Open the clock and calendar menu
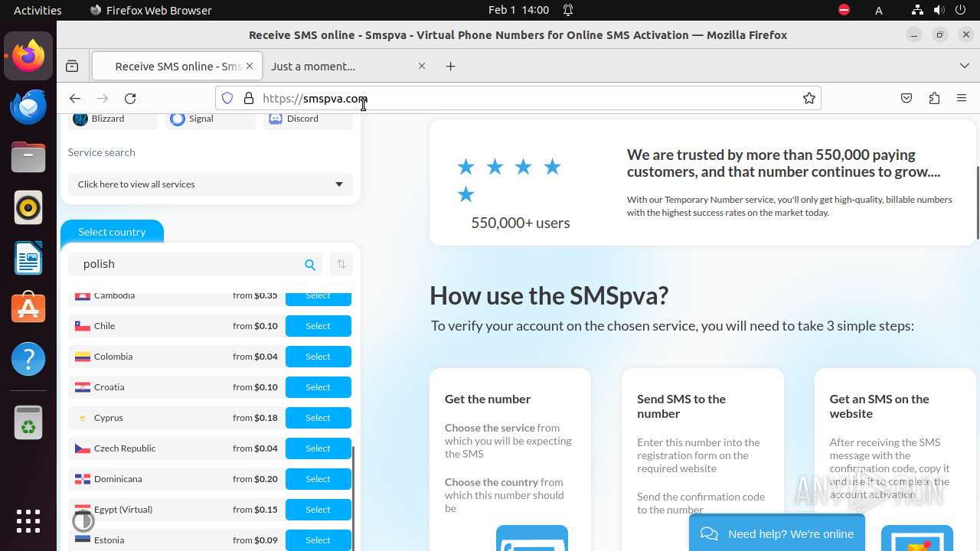 click(x=518, y=10)
